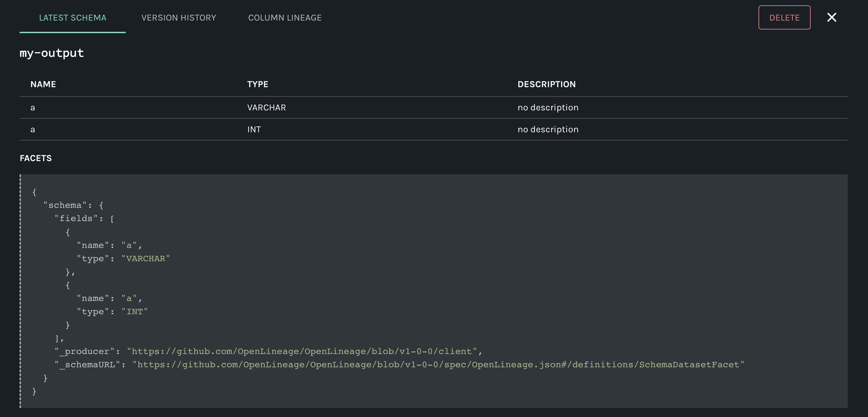Click the FACETS section heading
This screenshot has width=868, height=417.
click(x=36, y=158)
